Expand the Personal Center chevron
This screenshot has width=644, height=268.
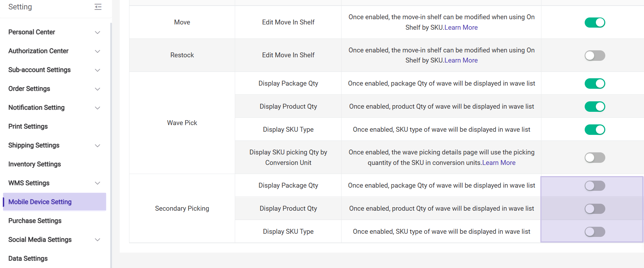[x=98, y=32]
